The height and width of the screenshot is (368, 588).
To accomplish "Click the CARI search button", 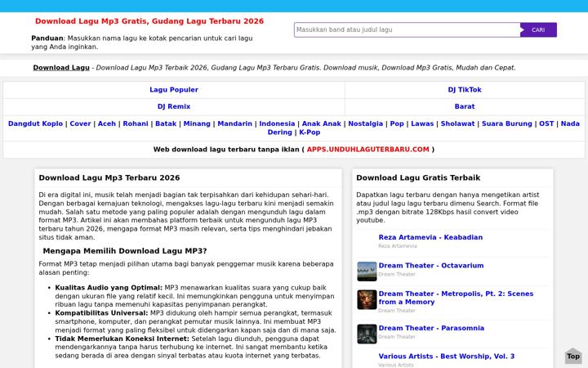I will (x=538, y=29).
